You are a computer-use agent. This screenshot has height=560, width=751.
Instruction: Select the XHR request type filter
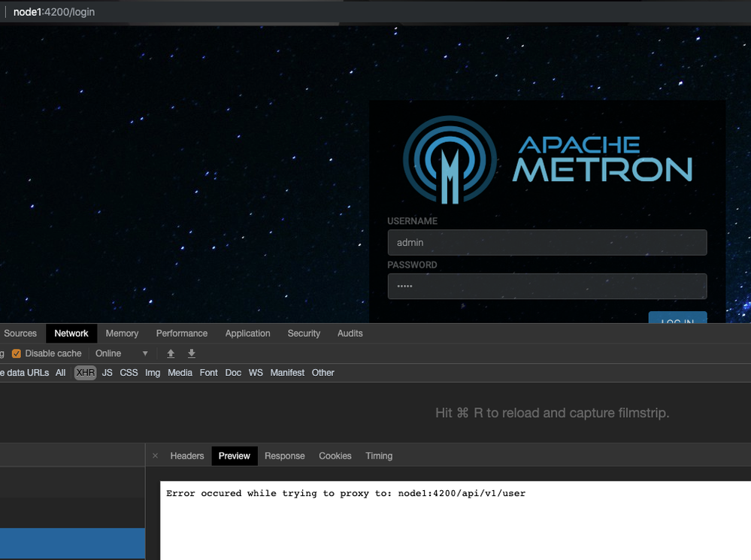[x=85, y=373]
